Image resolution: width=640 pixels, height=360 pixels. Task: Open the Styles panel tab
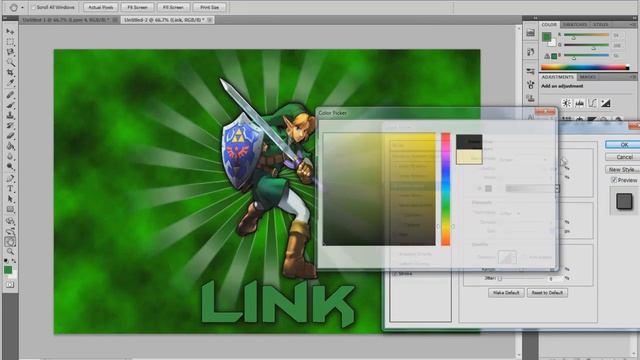(600, 25)
